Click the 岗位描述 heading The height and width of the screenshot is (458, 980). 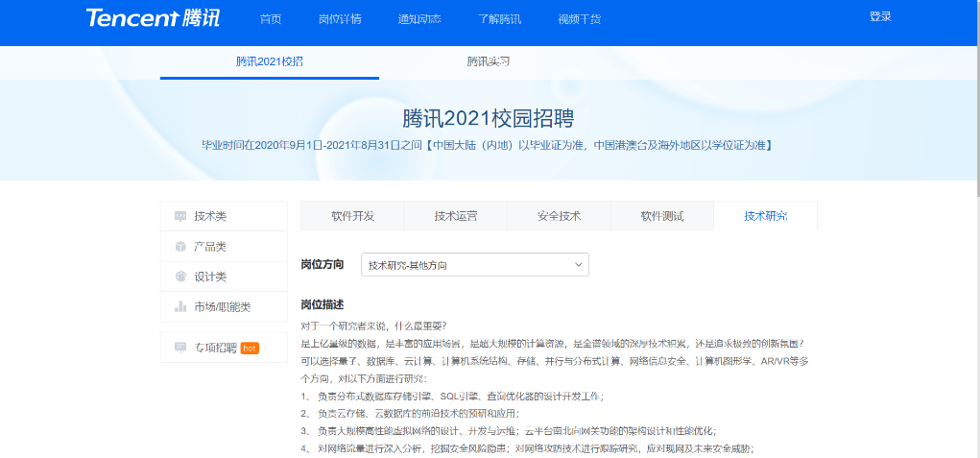pyautogui.click(x=323, y=304)
